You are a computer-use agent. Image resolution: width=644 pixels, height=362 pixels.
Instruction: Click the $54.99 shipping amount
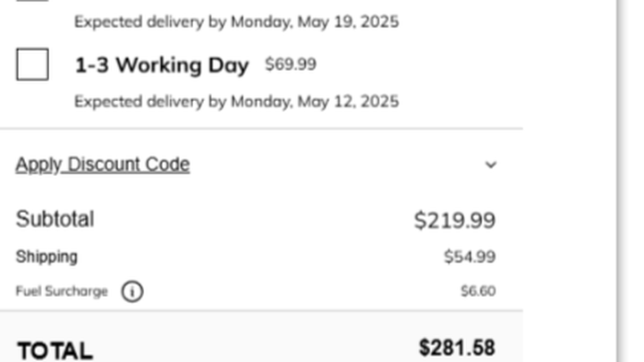(x=470, y=257)
